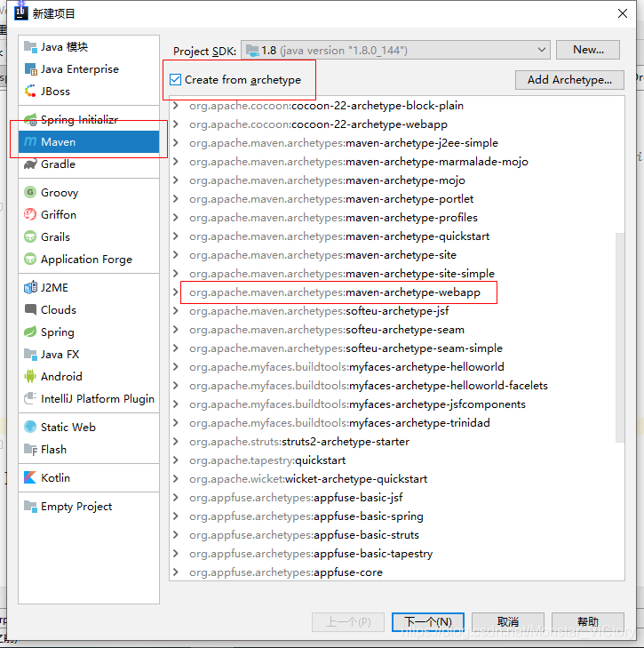Select maven-archetype-portlet entry
644x648 pixels.
331,199
